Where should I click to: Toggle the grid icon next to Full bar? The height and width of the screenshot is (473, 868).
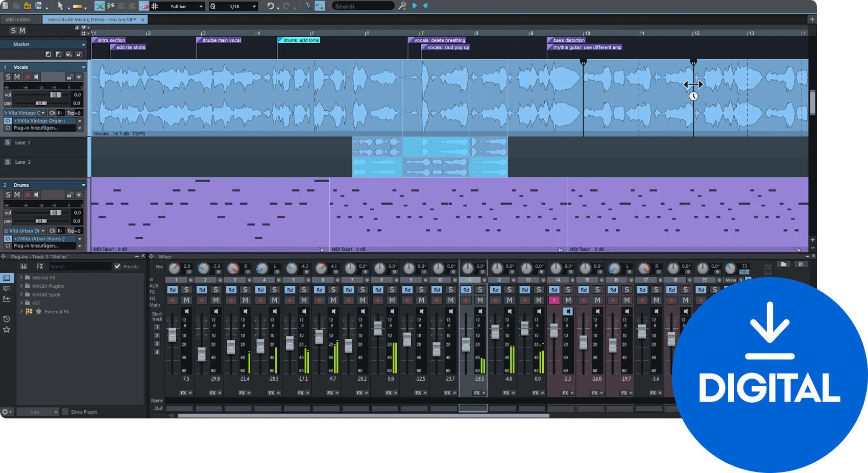tap(155, 6)
